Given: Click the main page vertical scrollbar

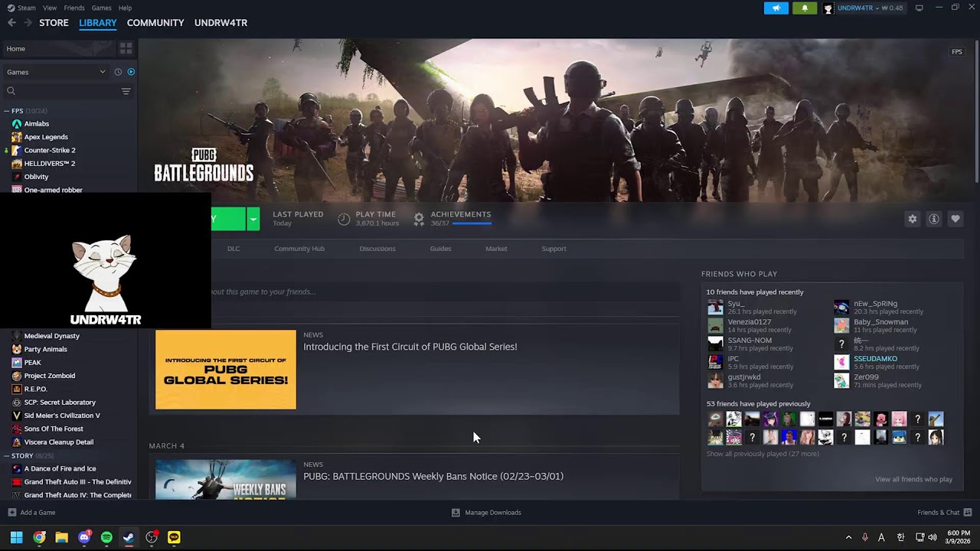Looking at the screenshot, I should click(x=976, y=111).
